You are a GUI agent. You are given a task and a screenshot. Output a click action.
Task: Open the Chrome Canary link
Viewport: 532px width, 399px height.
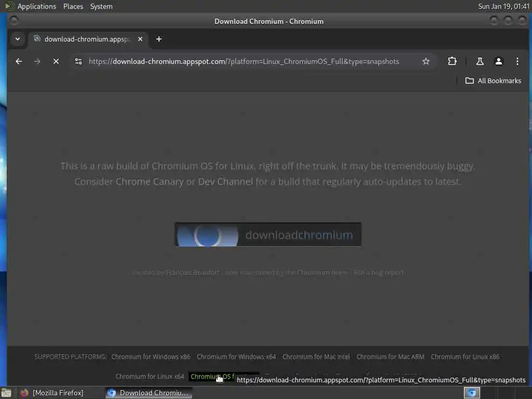pos(149,182)
